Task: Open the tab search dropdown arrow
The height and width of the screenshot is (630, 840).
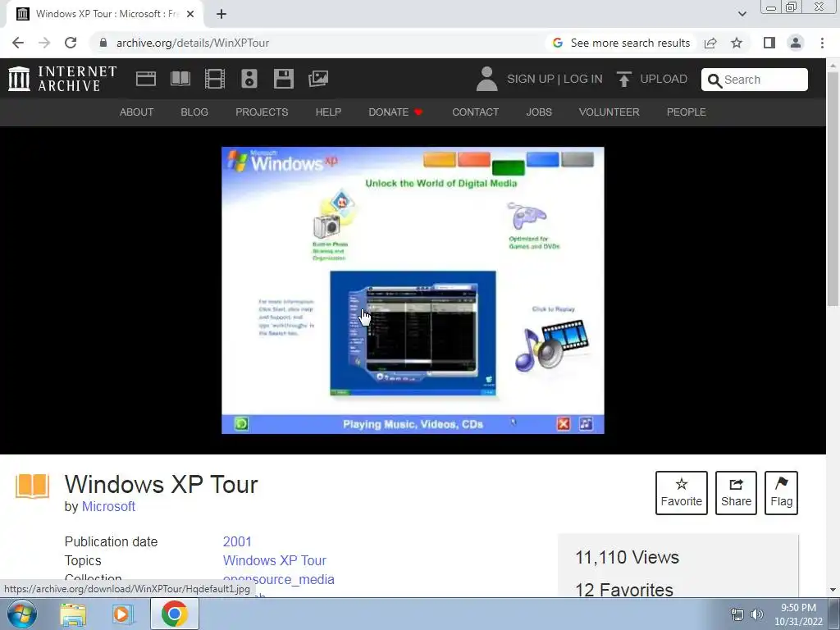Action: 742,14
